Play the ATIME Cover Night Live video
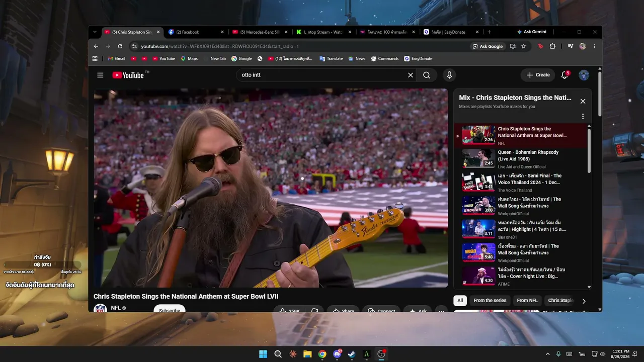644x362 pixels. pos(523,277)
